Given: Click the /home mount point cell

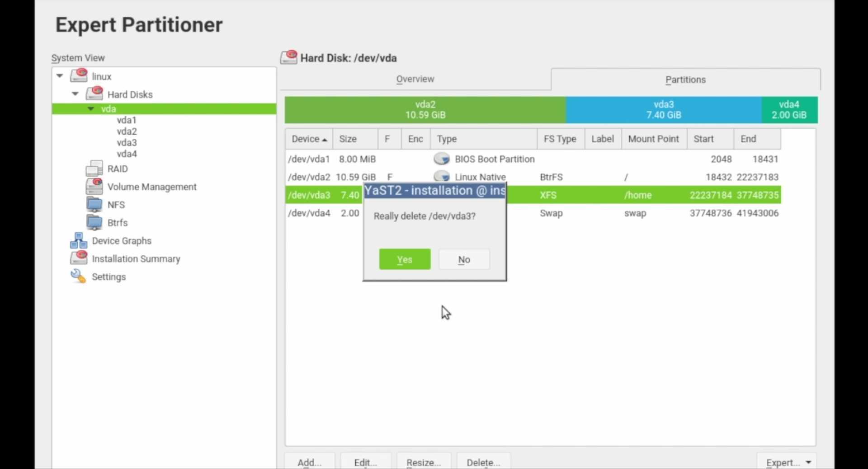Looking at the screenshot, I should coord(638,195).
